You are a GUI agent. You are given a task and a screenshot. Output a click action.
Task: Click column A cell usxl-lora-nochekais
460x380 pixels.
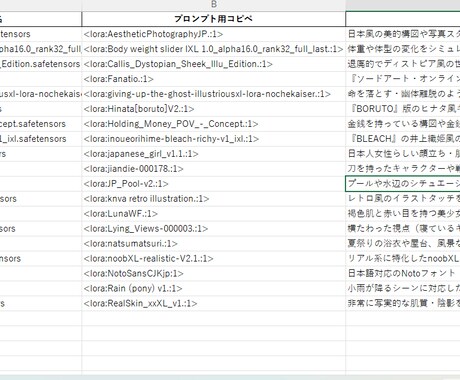click(x=41, y=94)
